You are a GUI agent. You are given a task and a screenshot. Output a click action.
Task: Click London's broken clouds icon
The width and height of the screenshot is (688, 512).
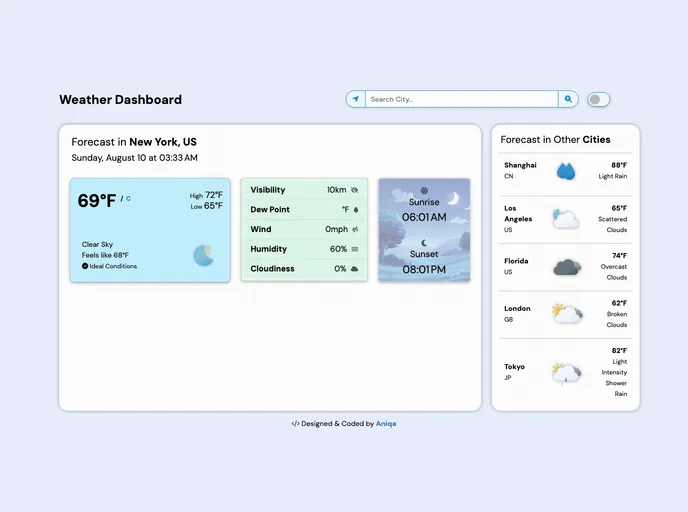pos(567,314)
